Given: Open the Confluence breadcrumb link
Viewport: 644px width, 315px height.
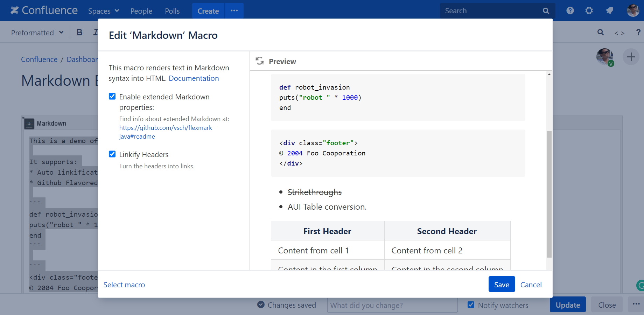Looking at the screenshot, I should [39, 59].
